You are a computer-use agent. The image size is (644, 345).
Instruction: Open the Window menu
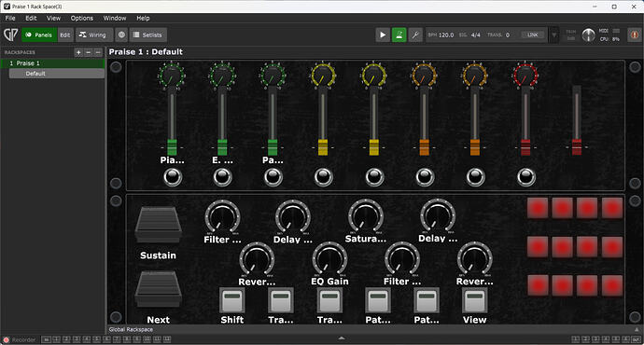click(115, 18)
